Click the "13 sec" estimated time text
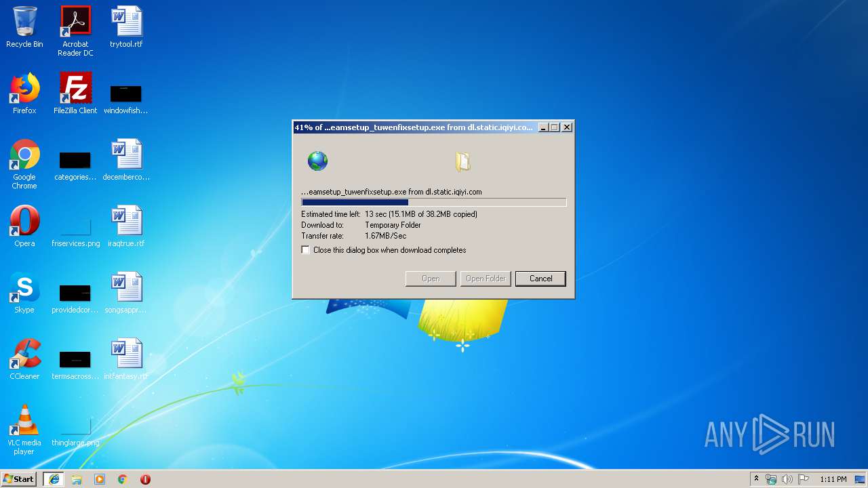 click(x=376, y=214)
